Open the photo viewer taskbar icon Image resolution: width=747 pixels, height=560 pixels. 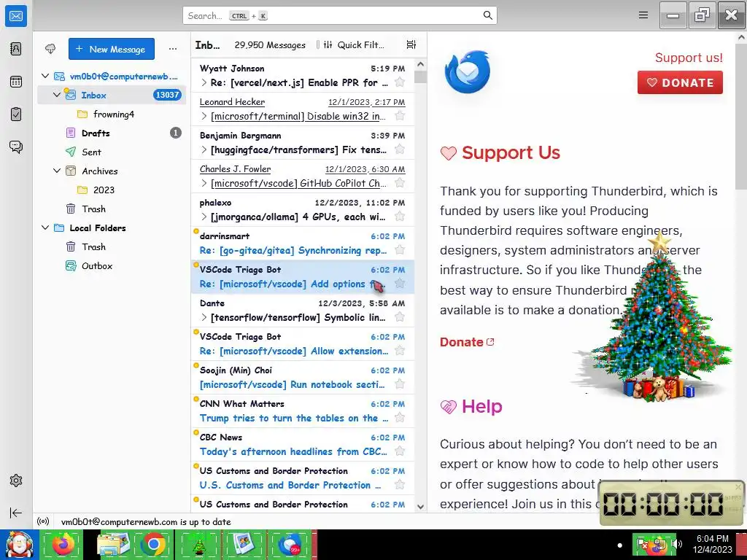tap(244, 544)
